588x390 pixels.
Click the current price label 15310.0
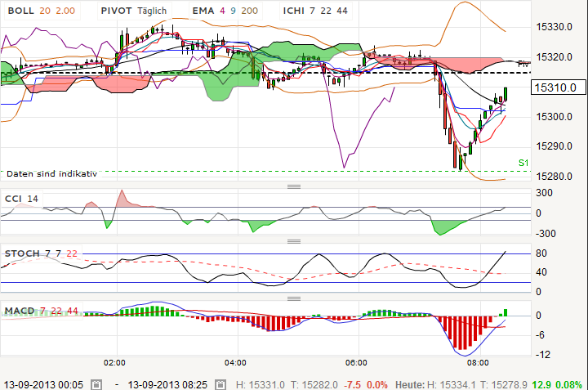tap(559, 87)
